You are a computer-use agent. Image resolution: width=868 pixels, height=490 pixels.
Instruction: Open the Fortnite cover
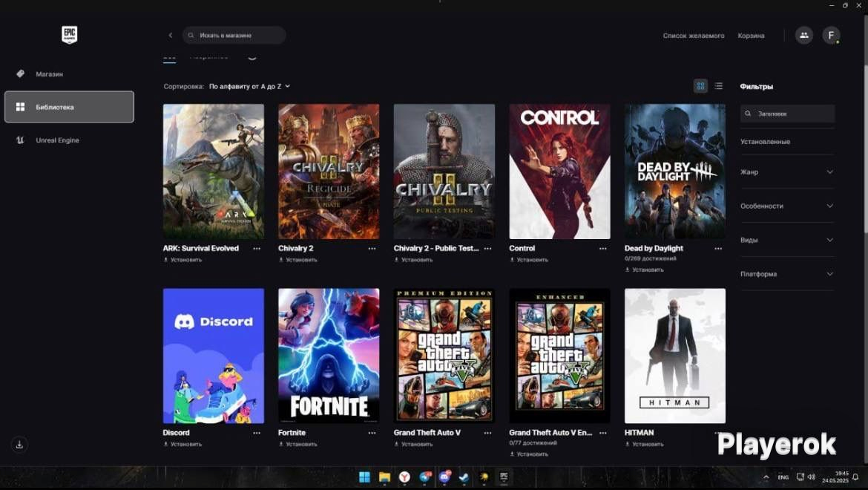point(329,356)
